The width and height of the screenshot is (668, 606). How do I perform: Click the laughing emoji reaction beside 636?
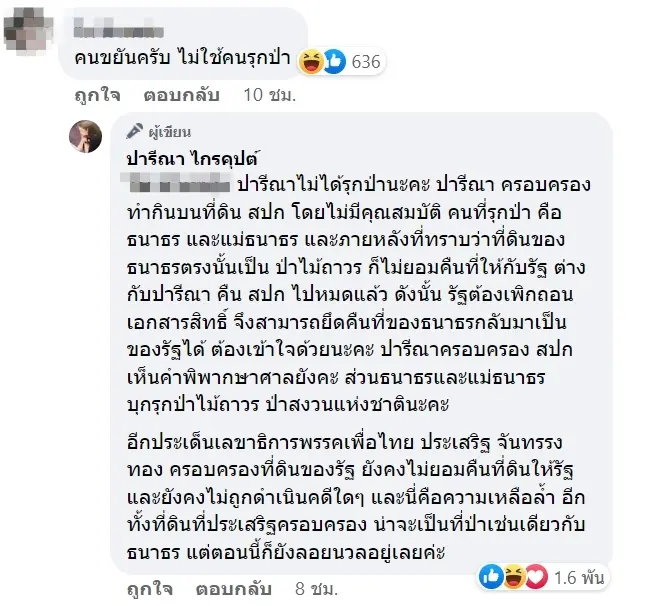tap(309, 62)
